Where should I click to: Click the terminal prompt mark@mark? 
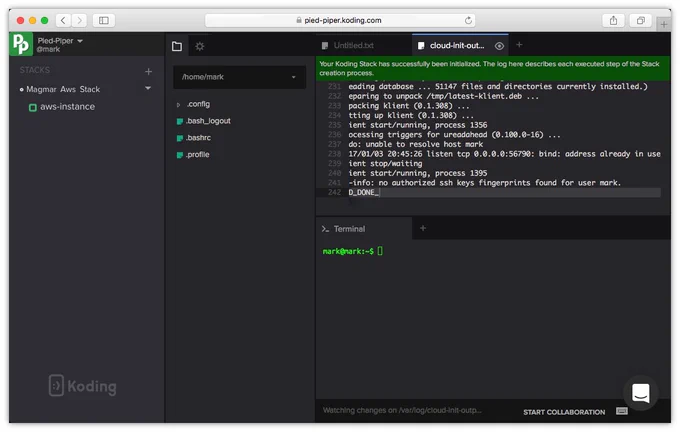(x=348, y=251)
